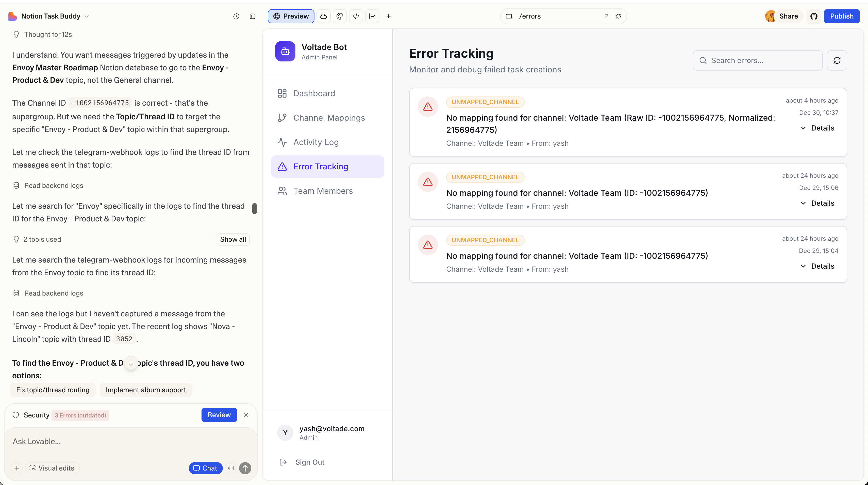The width and height of the screenshot is (868, 485).
Task: Click the GitHub icon near Publish
Action: [814, 16]
